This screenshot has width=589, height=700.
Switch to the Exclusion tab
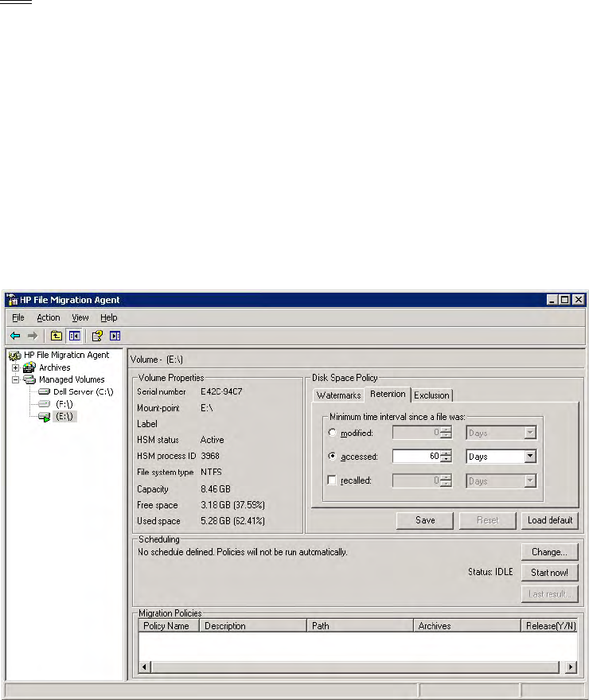pyautogui.click(x=431, y=395)
